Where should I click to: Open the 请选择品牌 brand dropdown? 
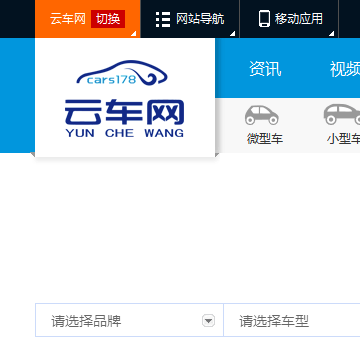[129, 321]
